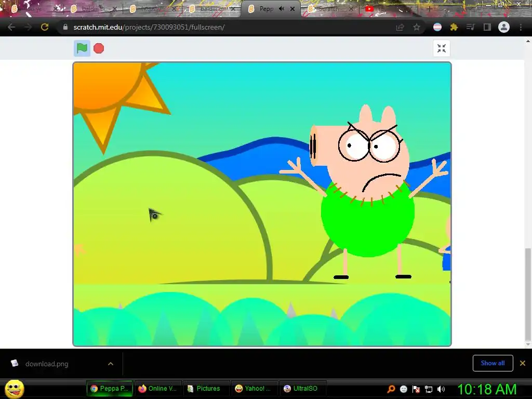Open the Chrome profile avatar

(x=503, y=27)
